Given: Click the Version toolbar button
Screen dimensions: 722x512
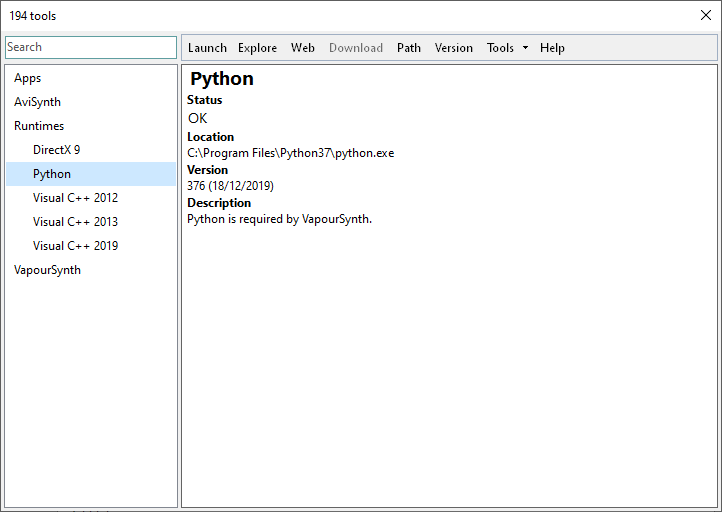Looking at the screenshot, I should [x=454, y=48].
